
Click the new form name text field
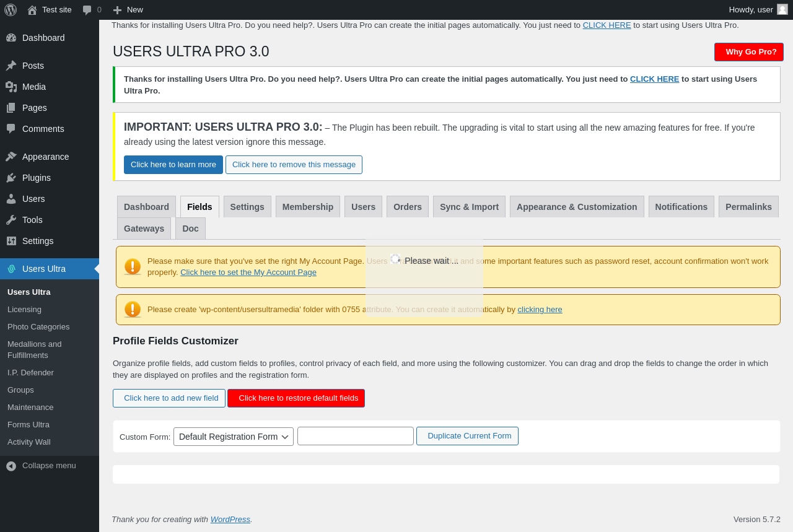(356, 436)
